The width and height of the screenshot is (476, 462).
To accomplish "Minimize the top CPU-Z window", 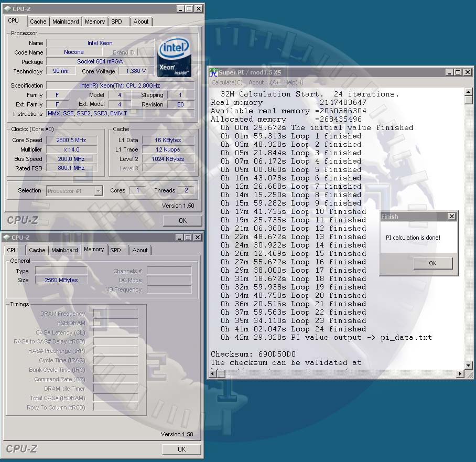I will click(x=181, y=9).
